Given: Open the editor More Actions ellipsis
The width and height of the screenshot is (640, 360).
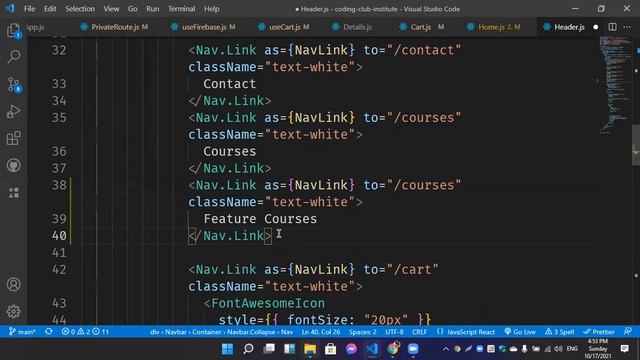Looking at the screenshot, I should click(627, 27).
